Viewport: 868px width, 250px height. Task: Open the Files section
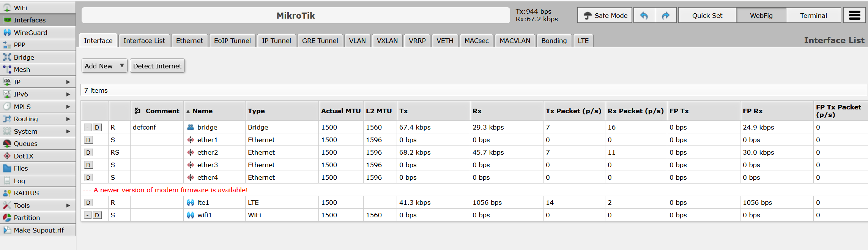click(x=38, y=168)
